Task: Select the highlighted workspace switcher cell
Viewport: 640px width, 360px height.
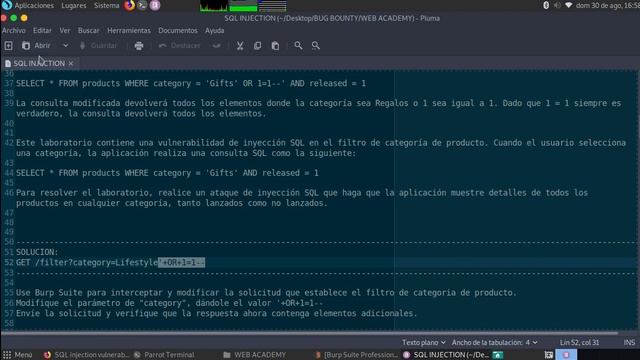Action: [x=566, y=355]
